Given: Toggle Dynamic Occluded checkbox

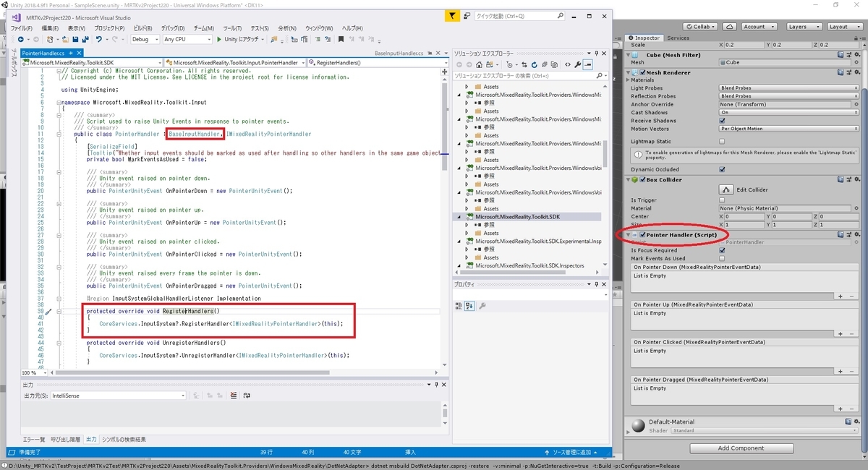Looking at the screenshot, I should point(722,169).
